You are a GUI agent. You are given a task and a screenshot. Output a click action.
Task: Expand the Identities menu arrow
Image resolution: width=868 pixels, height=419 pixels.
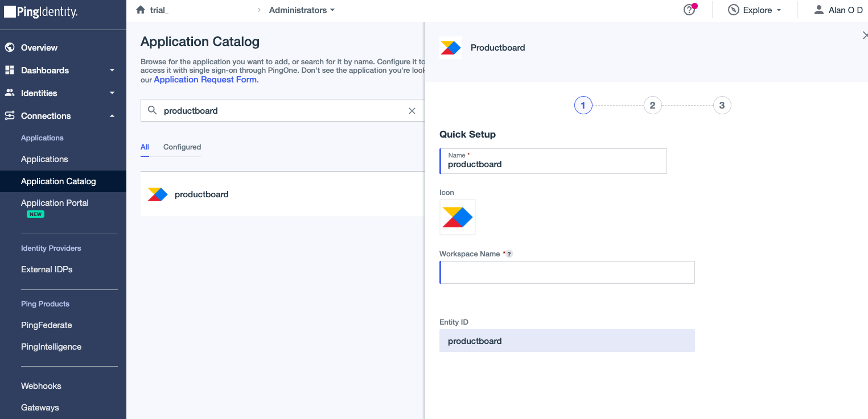[x=112, y=93]
